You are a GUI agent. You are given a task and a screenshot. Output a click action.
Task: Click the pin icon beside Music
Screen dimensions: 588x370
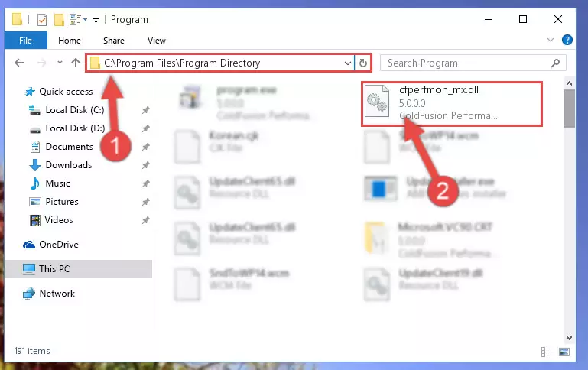click(x=145, y=183)
